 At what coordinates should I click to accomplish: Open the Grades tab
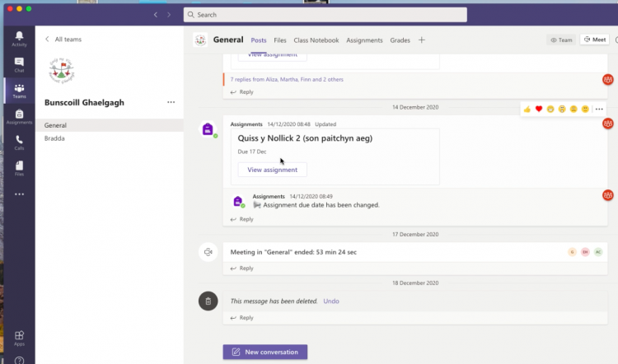[400, 40]
